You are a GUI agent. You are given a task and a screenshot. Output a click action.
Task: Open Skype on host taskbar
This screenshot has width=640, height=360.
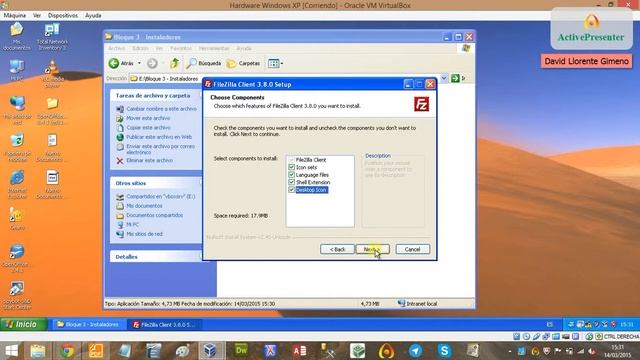click(x=444, y=351)
